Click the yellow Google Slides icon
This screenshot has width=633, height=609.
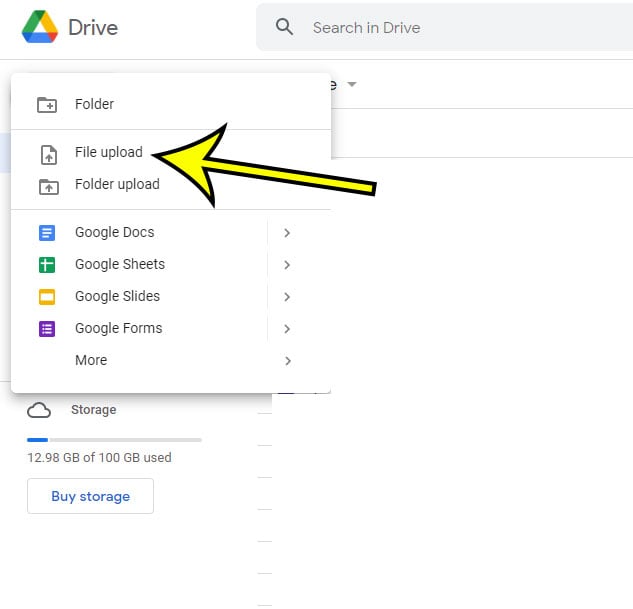47,297
